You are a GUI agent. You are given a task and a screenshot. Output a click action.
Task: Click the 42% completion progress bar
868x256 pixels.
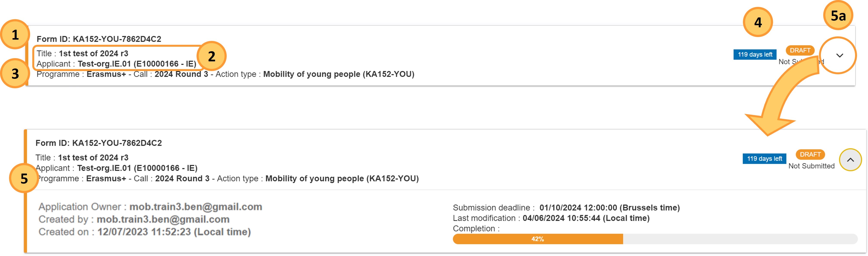(655, 239)
